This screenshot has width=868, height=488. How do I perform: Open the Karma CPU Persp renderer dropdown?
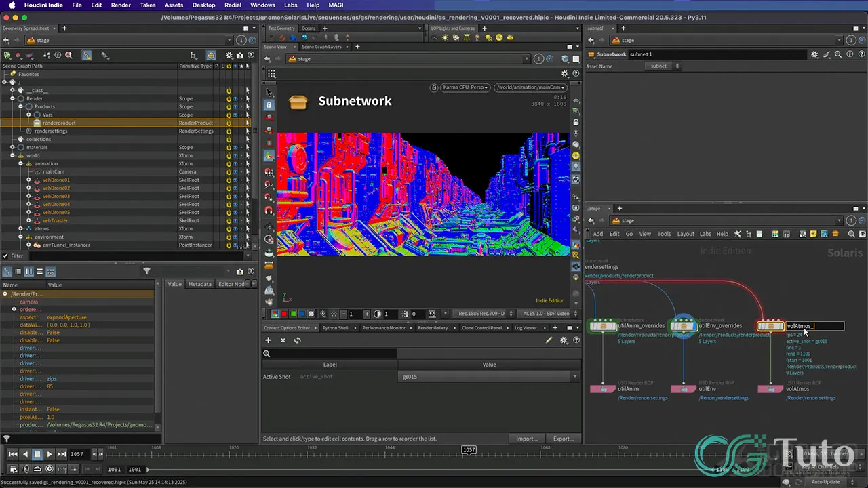pos(465,87)
